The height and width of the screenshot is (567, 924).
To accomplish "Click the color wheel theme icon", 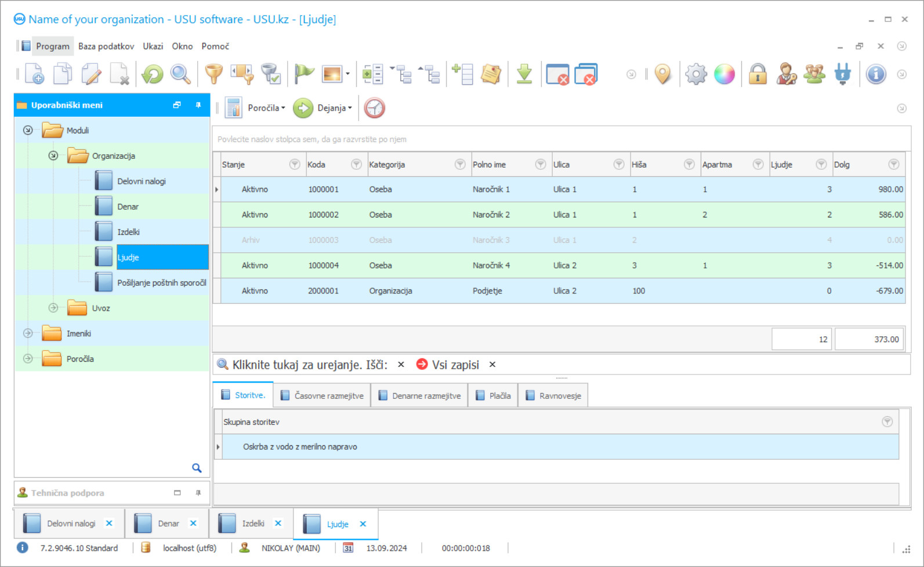I will coord(724,74).
